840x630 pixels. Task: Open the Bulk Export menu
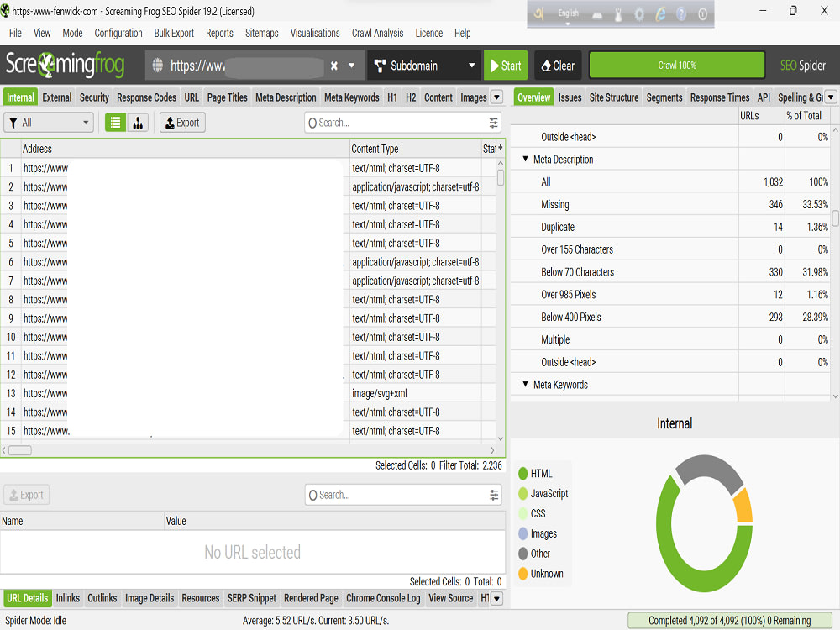point(174,34)
